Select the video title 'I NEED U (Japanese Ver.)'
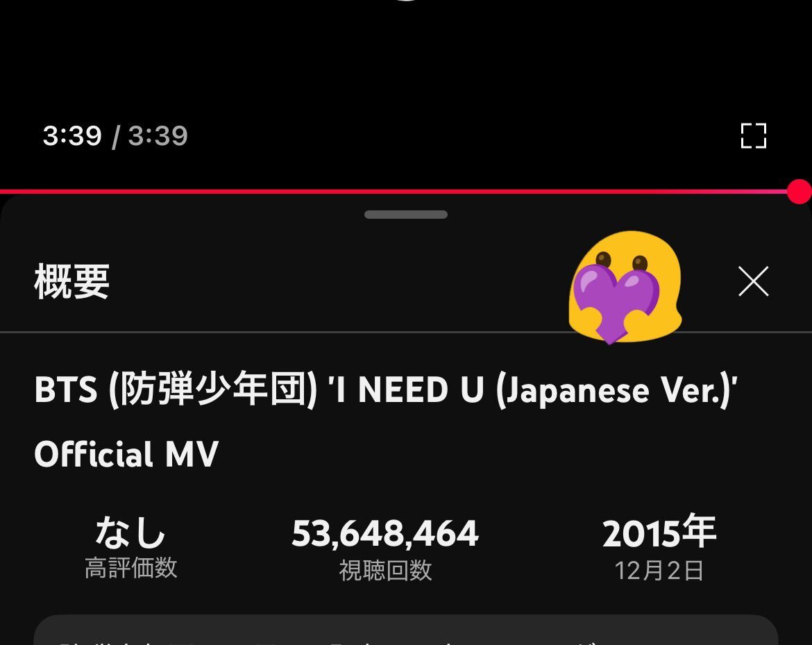The height and width of the screenshot is (645, 812). pos(533,389)
